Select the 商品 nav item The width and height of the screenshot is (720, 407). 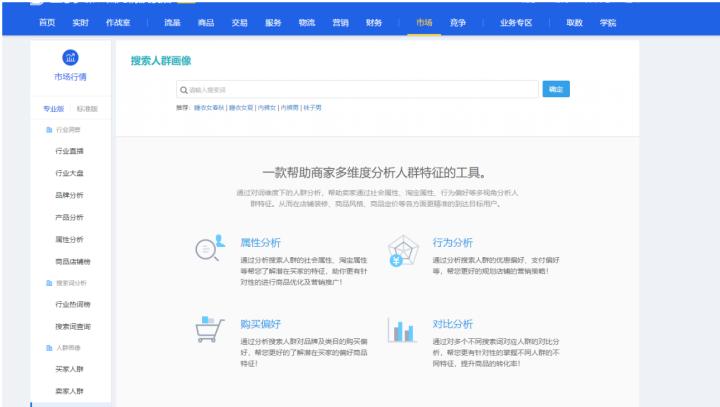(x=206, y=23)
